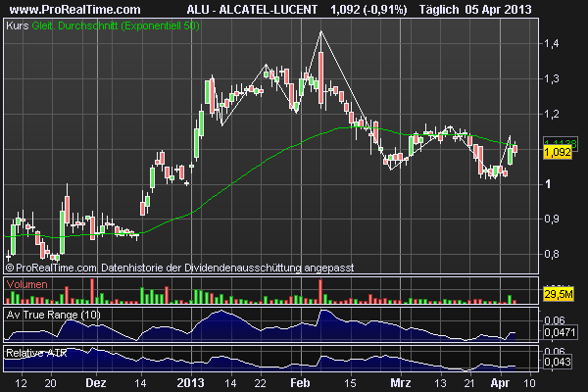The height and width of the screenshot is (392, 588).
Task: Click the 20 date axis label
Action: click(51, 383)
